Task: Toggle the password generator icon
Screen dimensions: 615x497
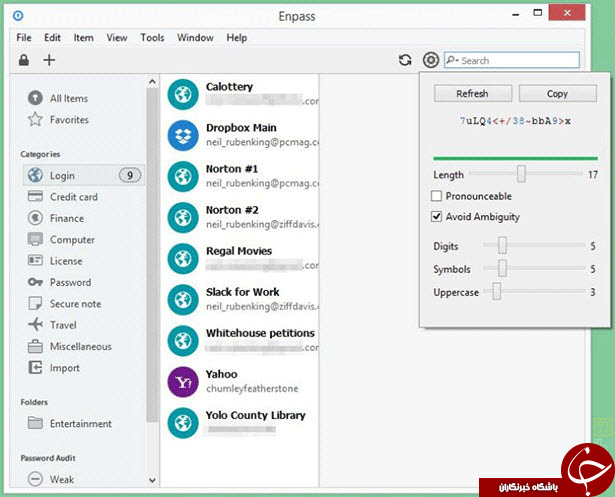Action: pos(431,60)
